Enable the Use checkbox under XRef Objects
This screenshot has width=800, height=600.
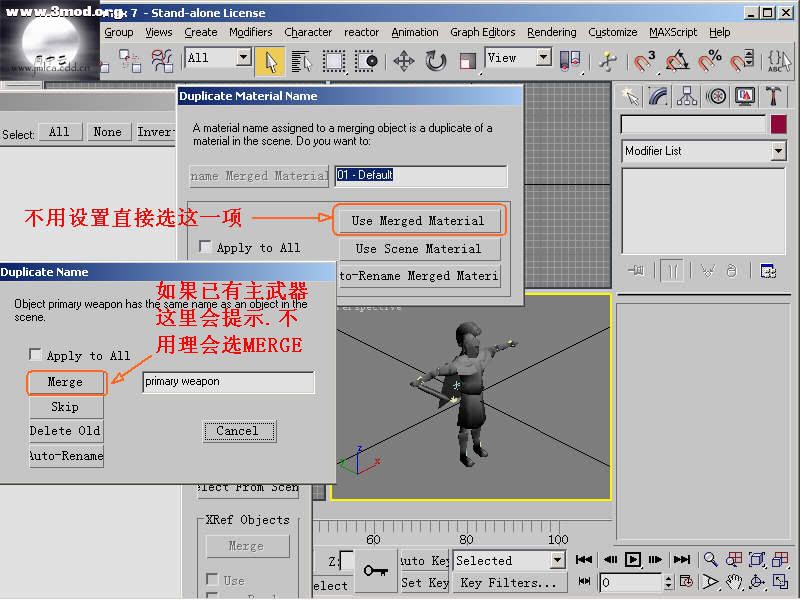pyautogui.click(x=212, y=580)
